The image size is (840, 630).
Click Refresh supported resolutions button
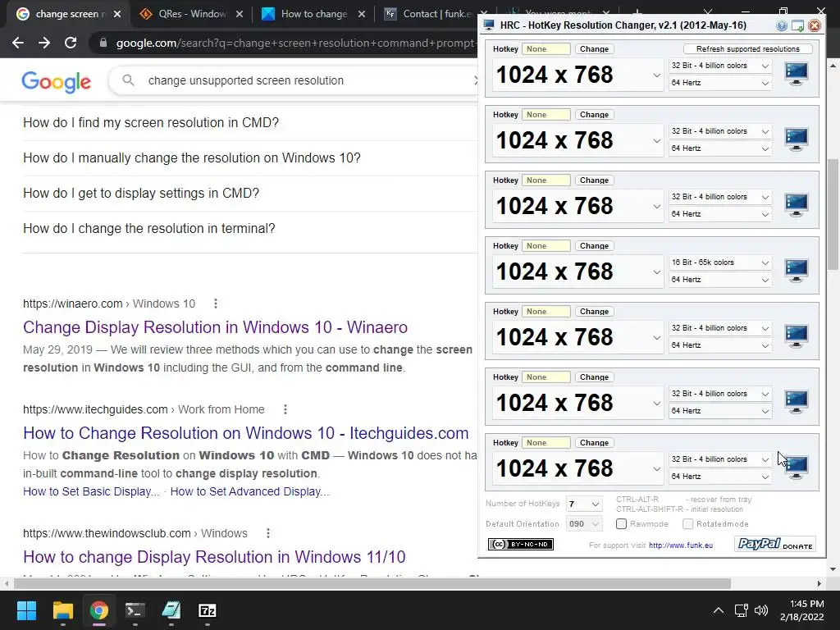coord(748,48)
